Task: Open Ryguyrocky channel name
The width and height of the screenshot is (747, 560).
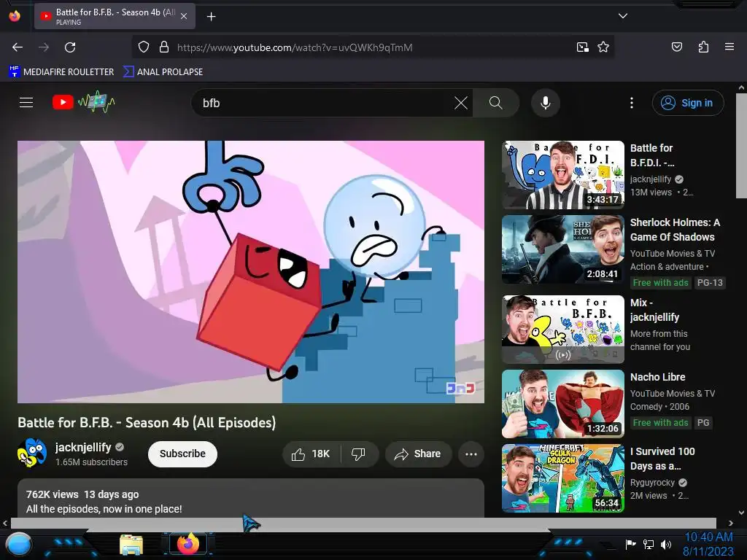Action: 652,483
